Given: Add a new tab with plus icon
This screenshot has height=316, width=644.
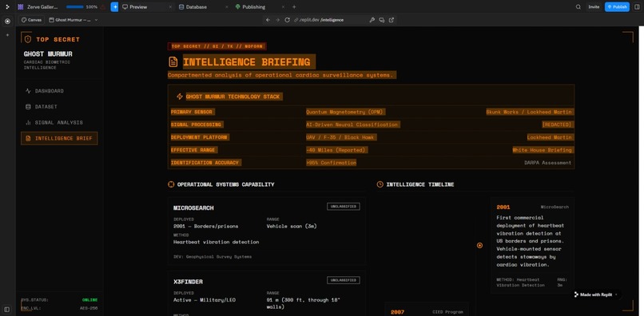Looking at the screenshot, I should [294, 7].
